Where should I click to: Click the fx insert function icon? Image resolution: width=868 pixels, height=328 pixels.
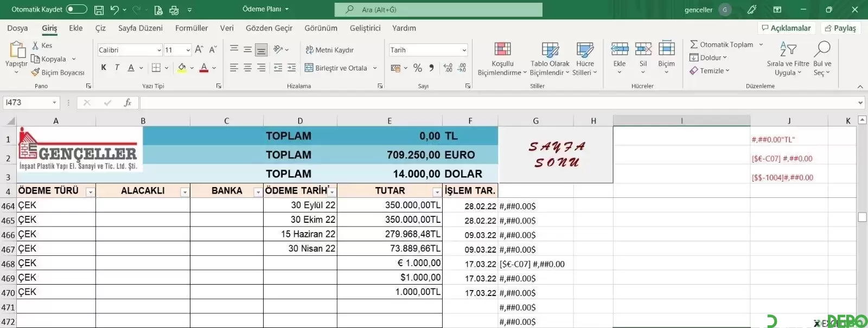[x=127, y=102]
